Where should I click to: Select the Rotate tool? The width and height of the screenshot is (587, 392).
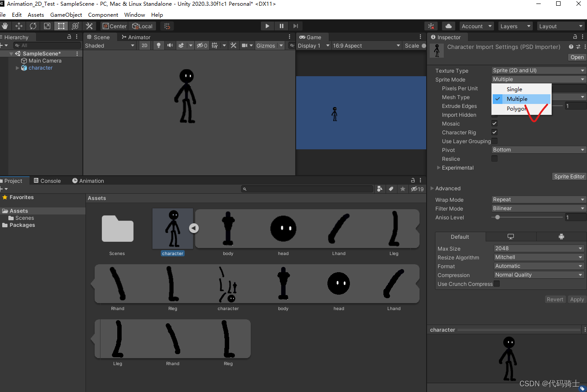tap(33, 26)
